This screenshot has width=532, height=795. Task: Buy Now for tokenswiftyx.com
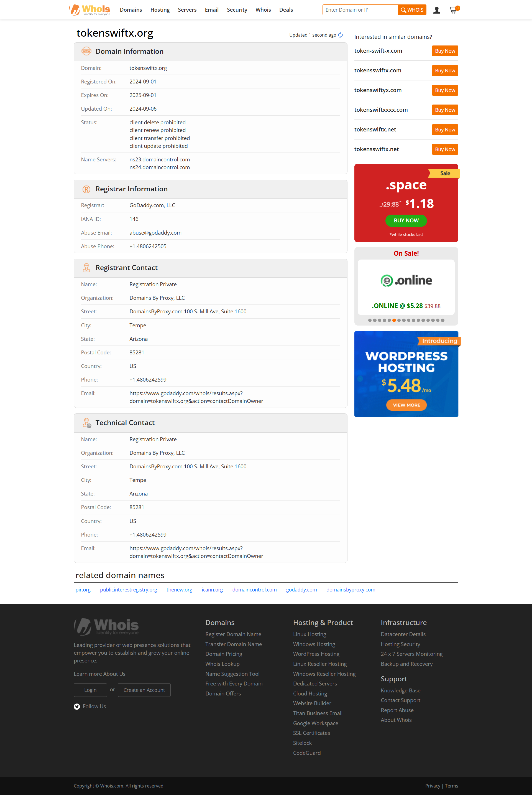click(x=445, y=90)
